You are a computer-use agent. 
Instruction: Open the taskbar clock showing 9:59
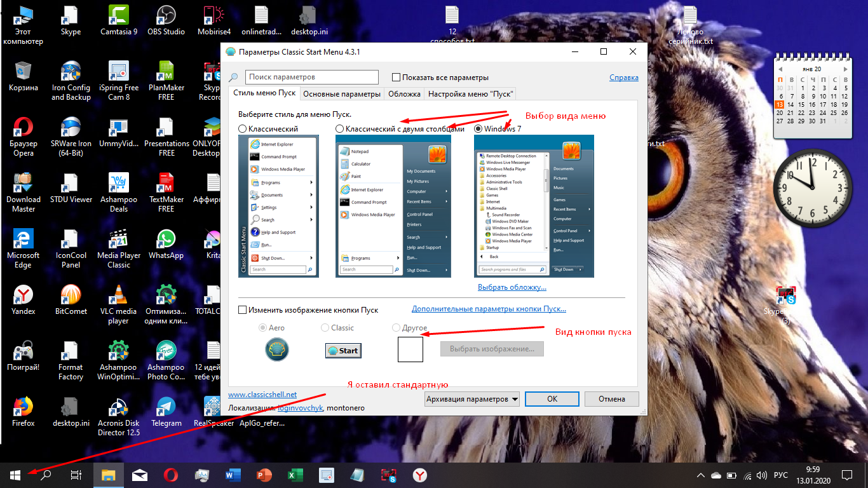tap(813, 475)
